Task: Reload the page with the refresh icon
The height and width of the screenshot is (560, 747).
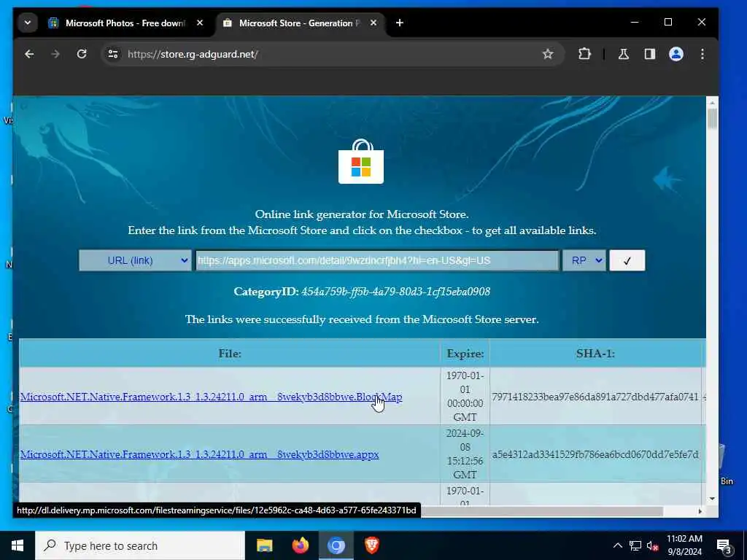Action: [82, 54]
